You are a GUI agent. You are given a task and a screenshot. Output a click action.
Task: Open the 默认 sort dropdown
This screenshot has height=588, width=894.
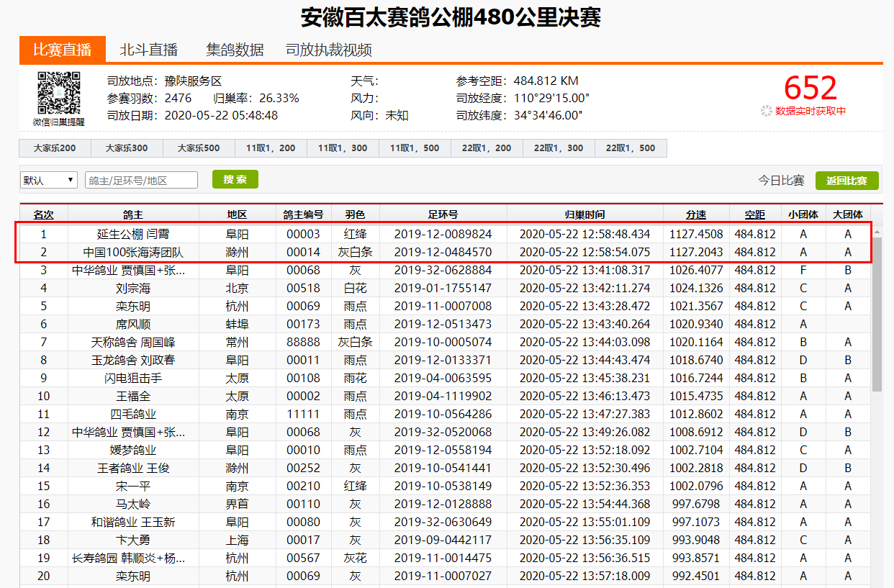pos(48,180)
